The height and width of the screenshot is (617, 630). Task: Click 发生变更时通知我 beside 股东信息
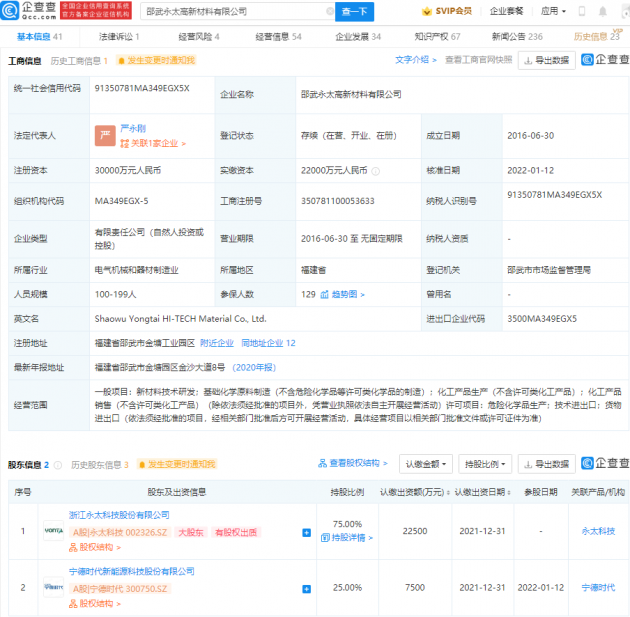(x=177, y=464)
